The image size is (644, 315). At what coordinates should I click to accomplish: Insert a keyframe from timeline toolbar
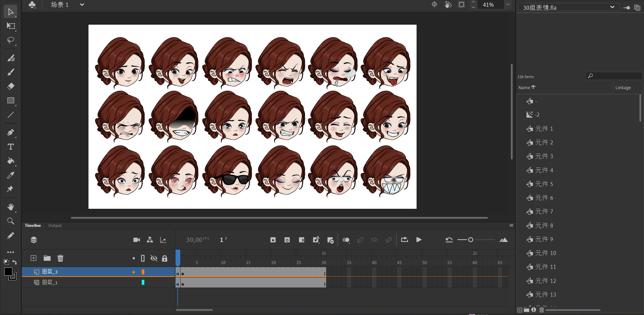(x=273, y=240)
